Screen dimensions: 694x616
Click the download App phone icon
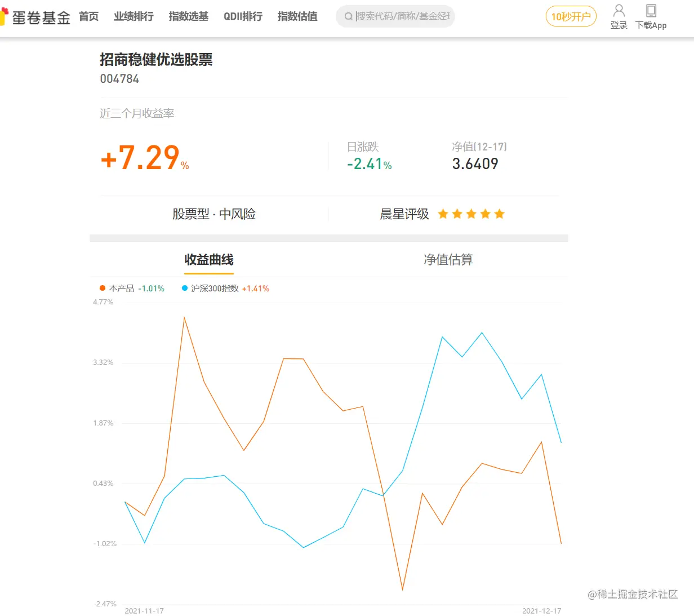pos(651,10)
